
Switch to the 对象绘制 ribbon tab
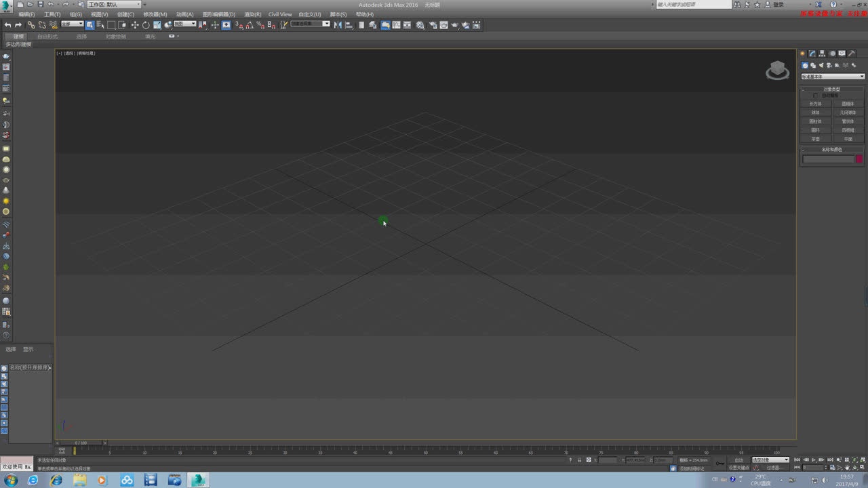pos(115,37)
